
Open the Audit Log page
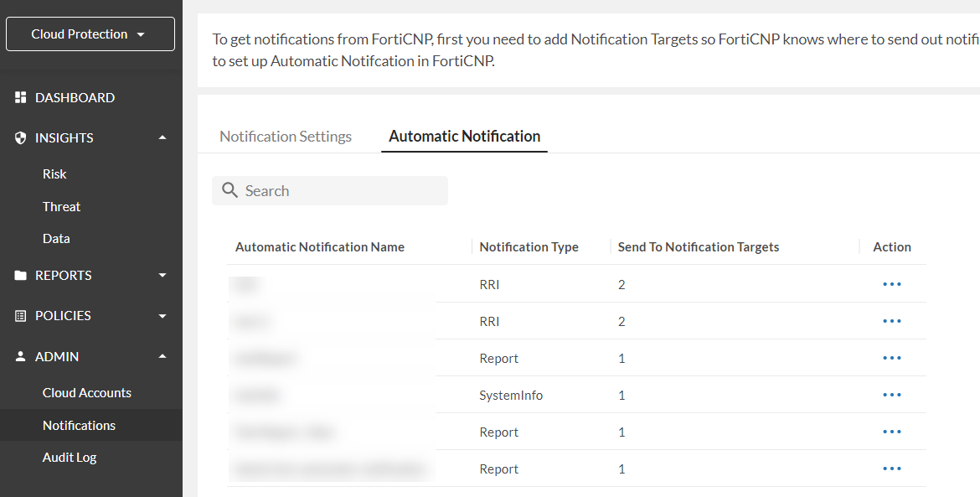tap(70, 457)
